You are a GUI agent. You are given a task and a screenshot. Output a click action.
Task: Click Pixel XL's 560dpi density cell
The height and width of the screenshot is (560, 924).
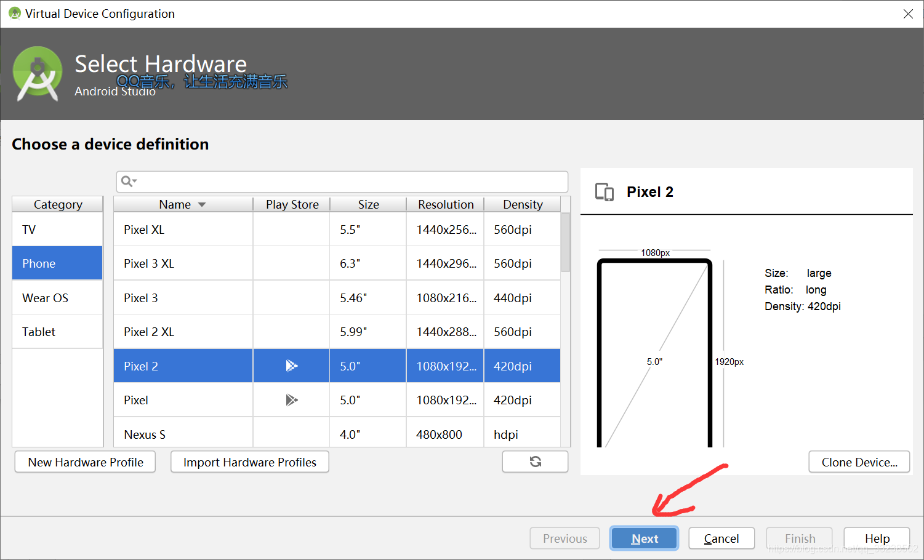tap(522, 230)
